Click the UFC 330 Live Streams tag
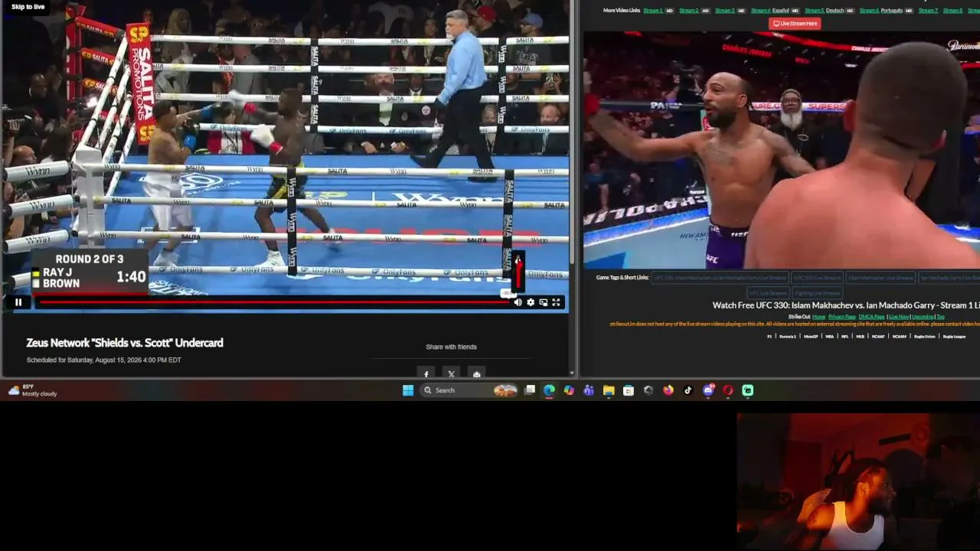Image resolution: width=980 pixels, height=551 pixels. pyautogui.click(x=815, y=278)
